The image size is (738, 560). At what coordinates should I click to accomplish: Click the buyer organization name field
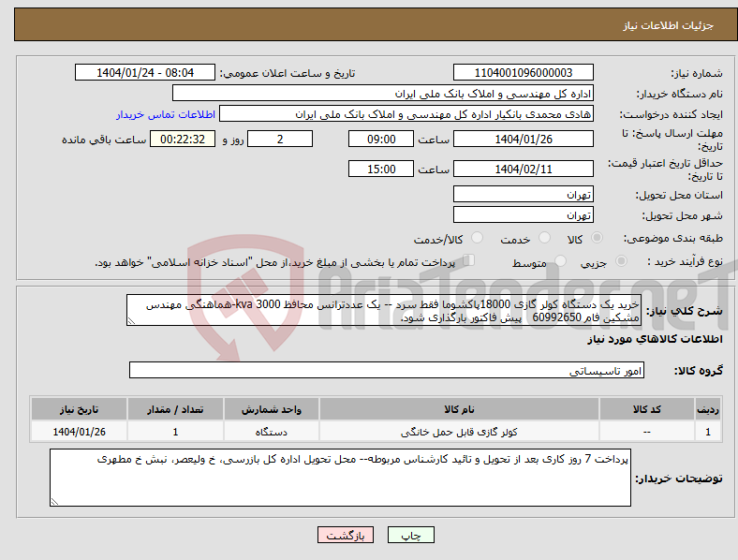(383, 93)
